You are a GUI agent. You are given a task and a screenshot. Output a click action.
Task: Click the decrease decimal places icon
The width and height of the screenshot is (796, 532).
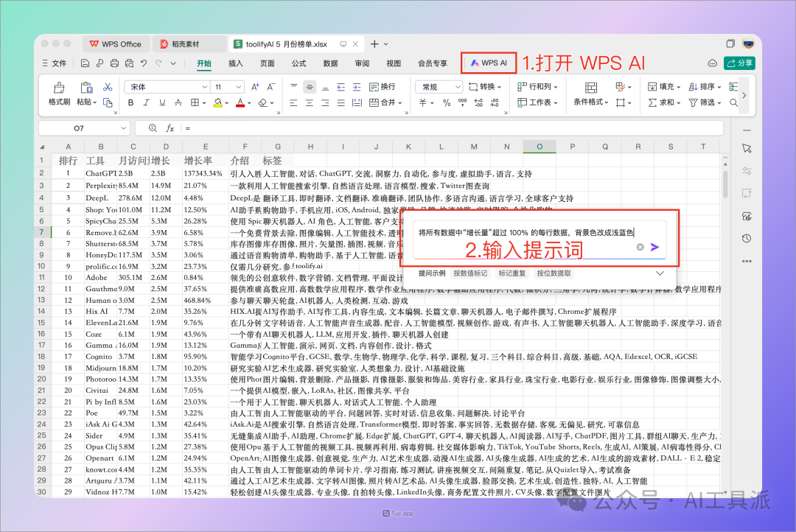(x=495, y=102)
